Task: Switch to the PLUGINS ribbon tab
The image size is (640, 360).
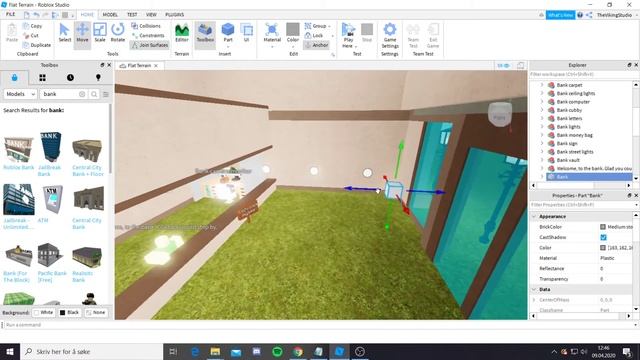Action: (175, 15)
